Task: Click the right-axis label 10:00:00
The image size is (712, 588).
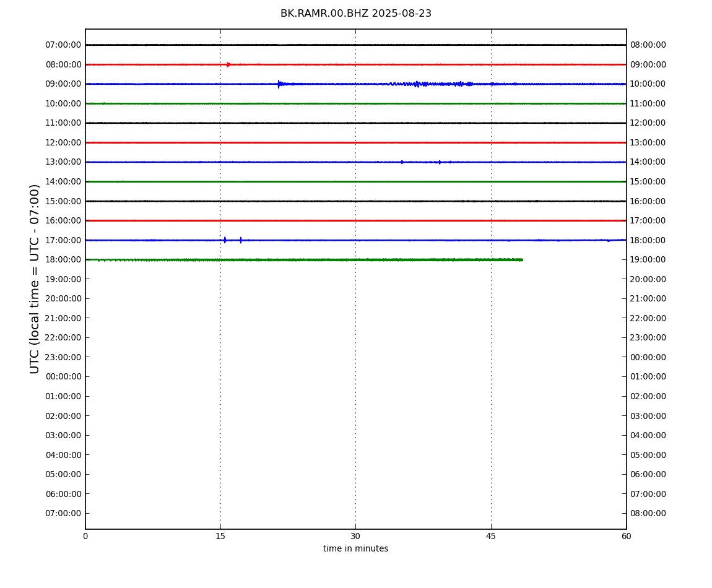Action: point(648,84)
